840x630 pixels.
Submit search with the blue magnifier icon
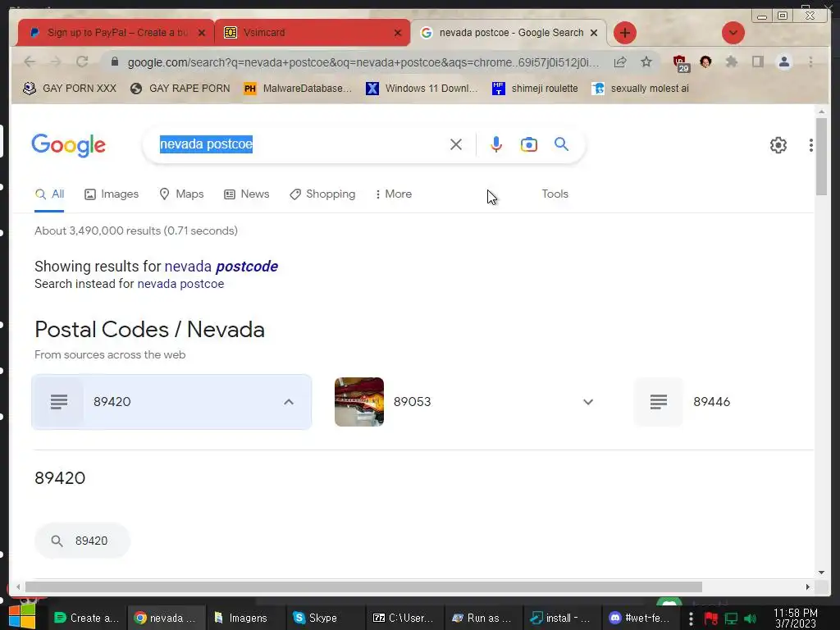pos(561,144)
